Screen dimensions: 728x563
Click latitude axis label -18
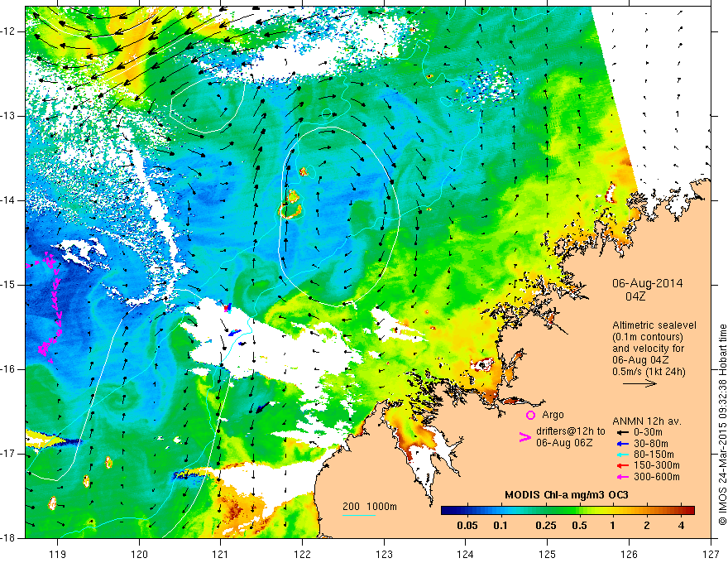coord(9,538)
